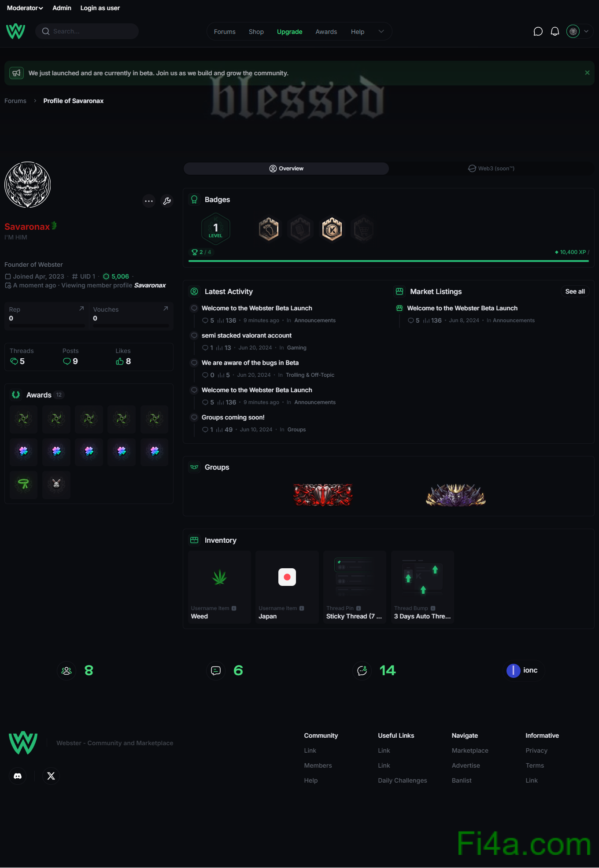Open the three-dots profile options button

point(149,201)
